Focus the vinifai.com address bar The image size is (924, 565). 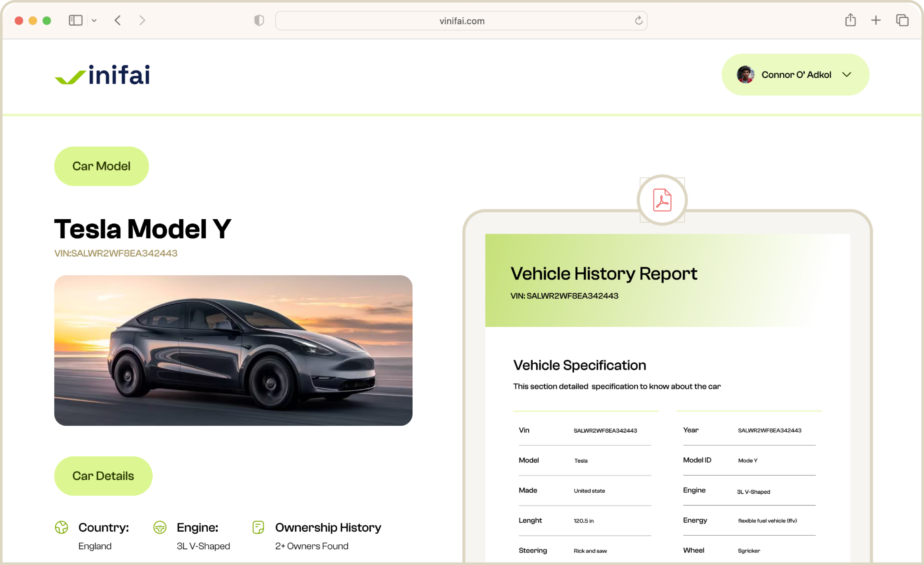(x=461, y=21)
